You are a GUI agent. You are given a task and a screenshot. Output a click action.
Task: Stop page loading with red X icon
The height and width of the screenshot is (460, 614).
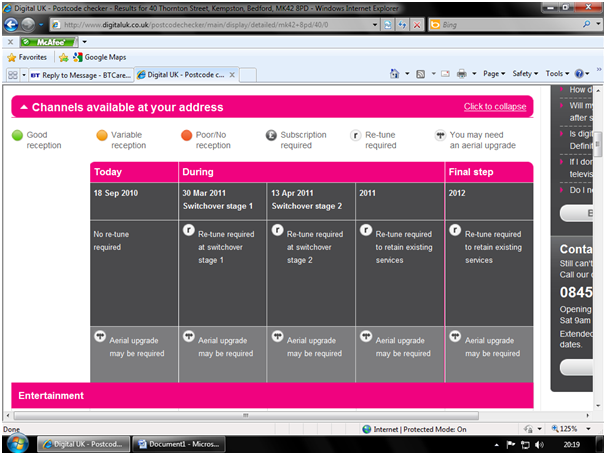pyautogui.click(x=418, y=23)
